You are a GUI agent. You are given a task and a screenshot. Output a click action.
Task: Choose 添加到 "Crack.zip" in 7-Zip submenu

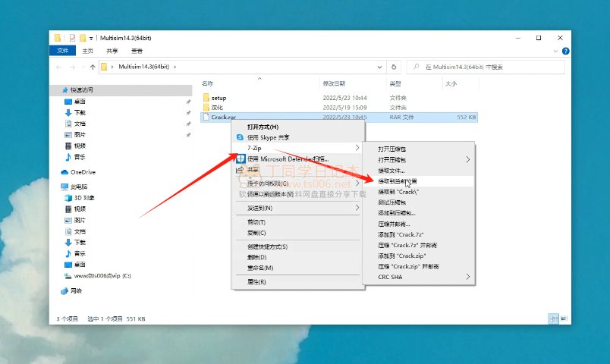point(418,256)
